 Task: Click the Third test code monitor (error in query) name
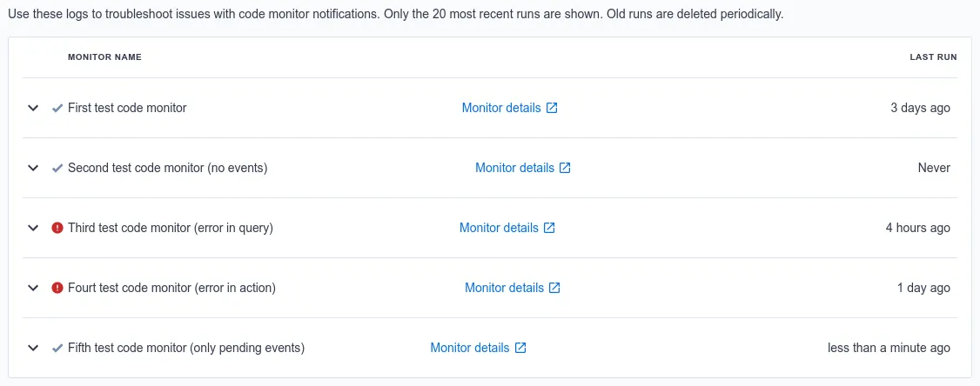point(171,228)
